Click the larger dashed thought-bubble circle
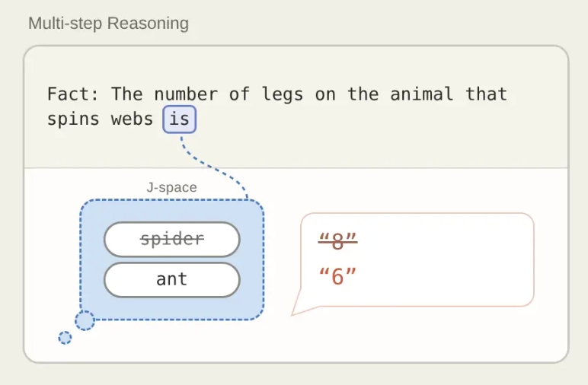Image resolution: width=588 pixels, height=385 pixels. click(x=85, y=320)
